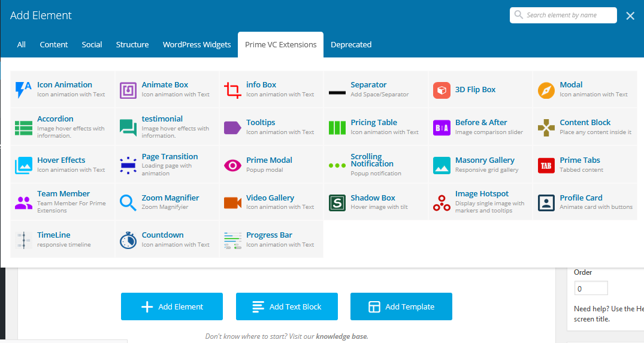644x343 pixels.
Task: Pick the Profile Card portrait icon
Action: pyautogui.click(x=546, y=203)
